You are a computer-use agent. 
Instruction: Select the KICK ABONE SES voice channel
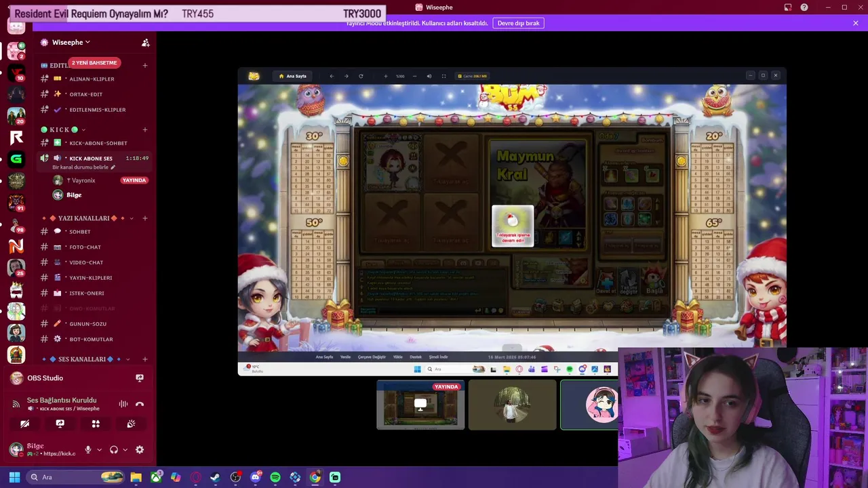95,159
